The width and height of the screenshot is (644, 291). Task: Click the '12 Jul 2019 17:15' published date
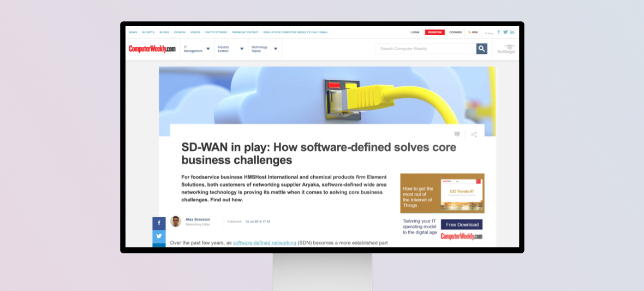pos(258,222)
